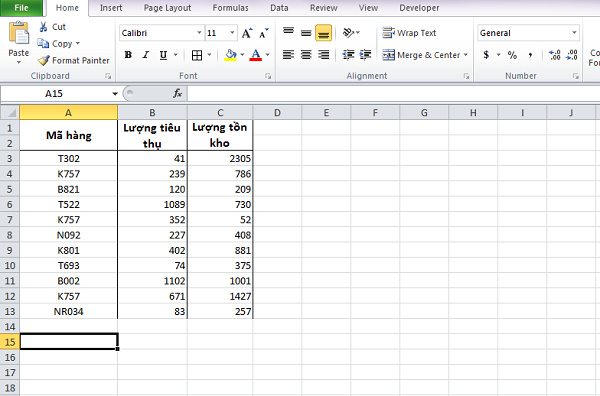Open the Calibri font name dropdown
Screen dimensions: 600x396
(x=199, y=33)
